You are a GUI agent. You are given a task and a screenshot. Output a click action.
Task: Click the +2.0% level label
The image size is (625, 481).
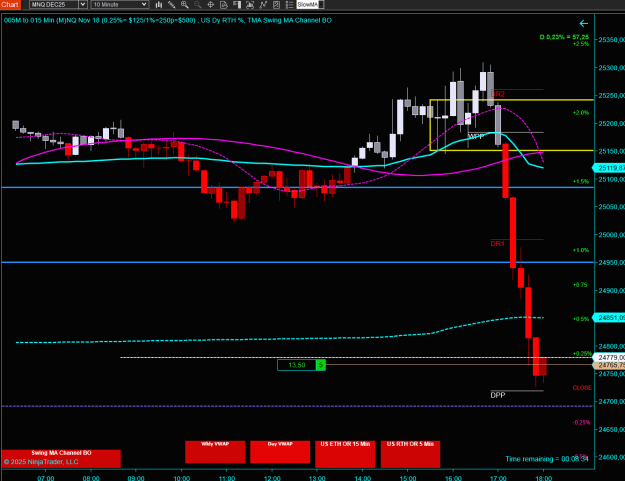(x=581, y=113)
